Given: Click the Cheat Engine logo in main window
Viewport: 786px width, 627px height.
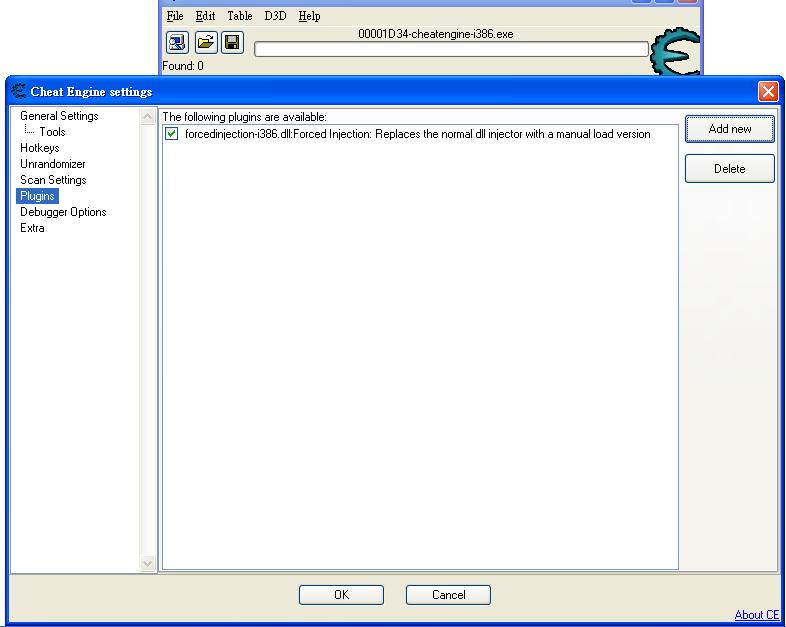Looking at the screenshot, I should 675,51.
